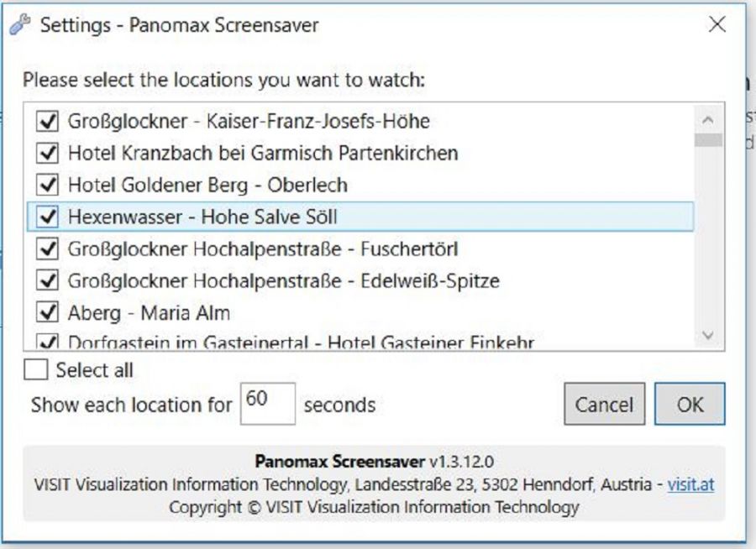Select Großglockner - Kaiser-Franz-Josefs-Höhe row text

[x=249, y=121]
